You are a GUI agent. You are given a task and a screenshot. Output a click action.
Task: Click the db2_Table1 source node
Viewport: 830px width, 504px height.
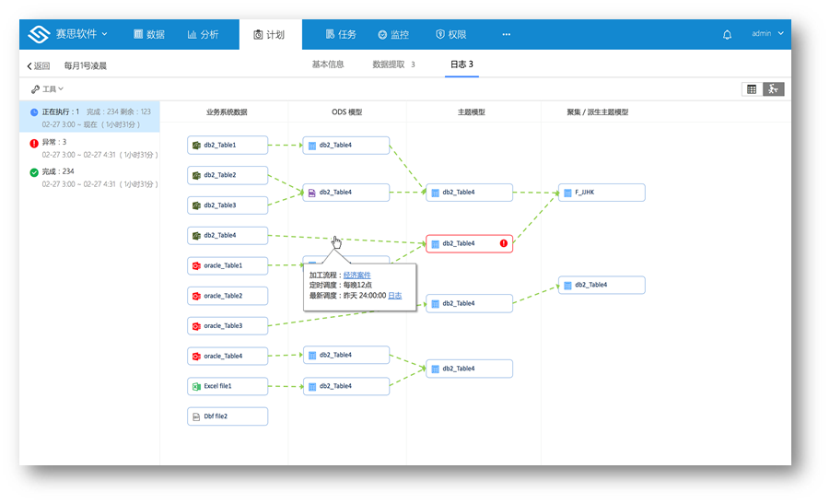228,145
